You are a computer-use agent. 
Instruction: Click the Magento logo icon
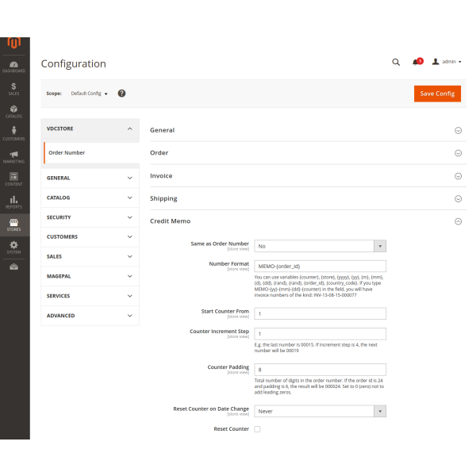(14, 43)
